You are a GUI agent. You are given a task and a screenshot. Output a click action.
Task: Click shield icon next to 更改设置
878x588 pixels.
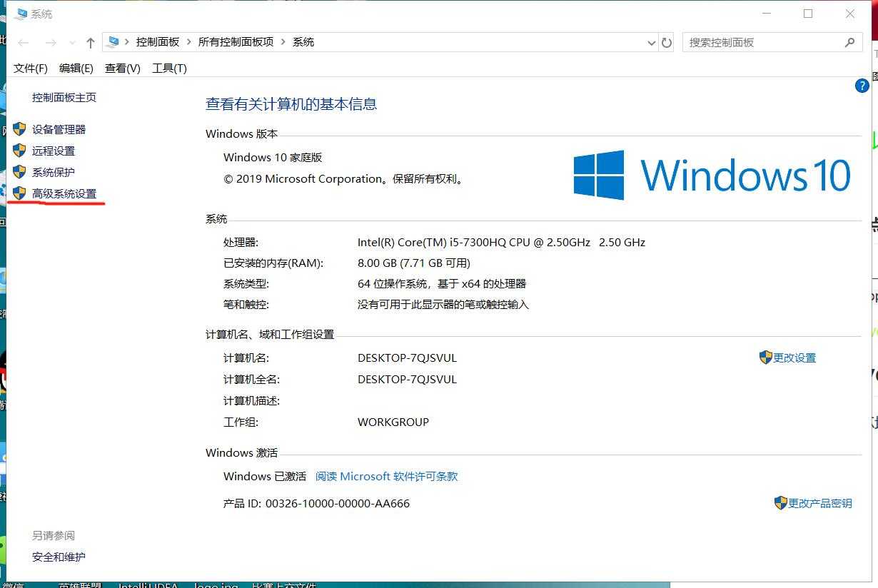766,358
